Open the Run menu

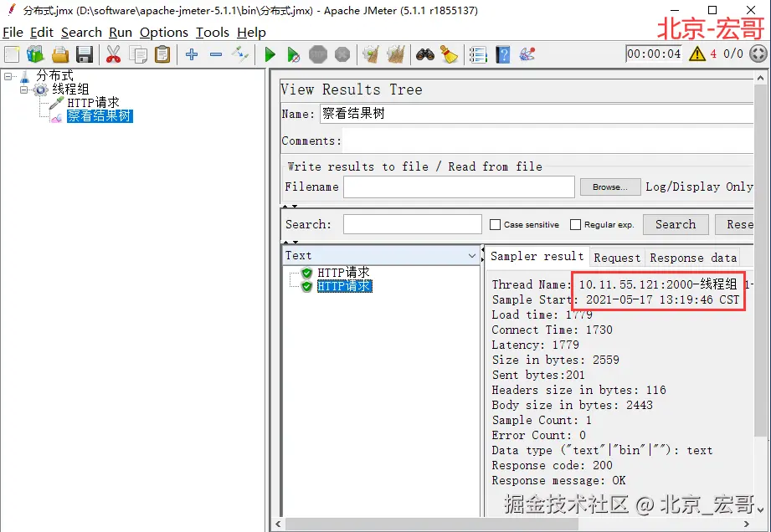[x=121, y=33]
